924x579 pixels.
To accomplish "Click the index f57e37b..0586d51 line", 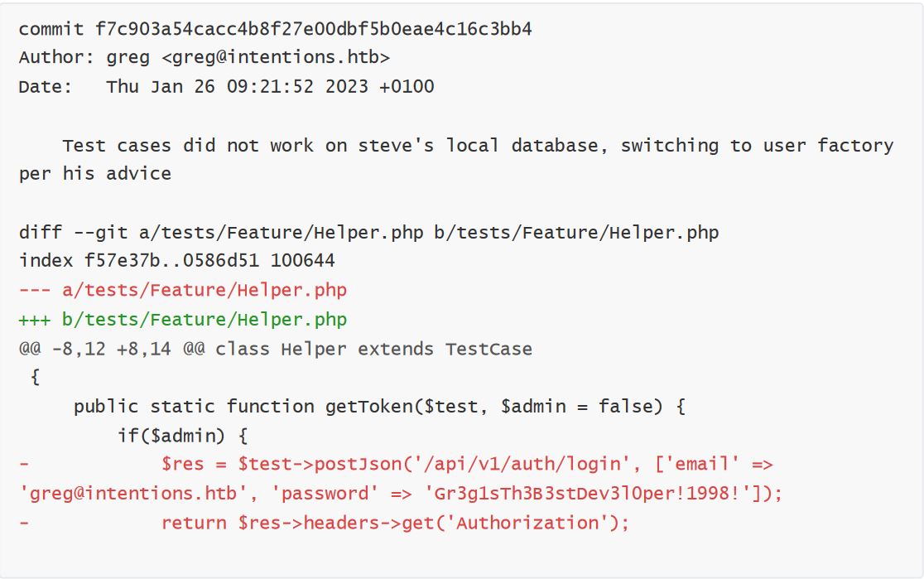I will click(x=177, y=261).
